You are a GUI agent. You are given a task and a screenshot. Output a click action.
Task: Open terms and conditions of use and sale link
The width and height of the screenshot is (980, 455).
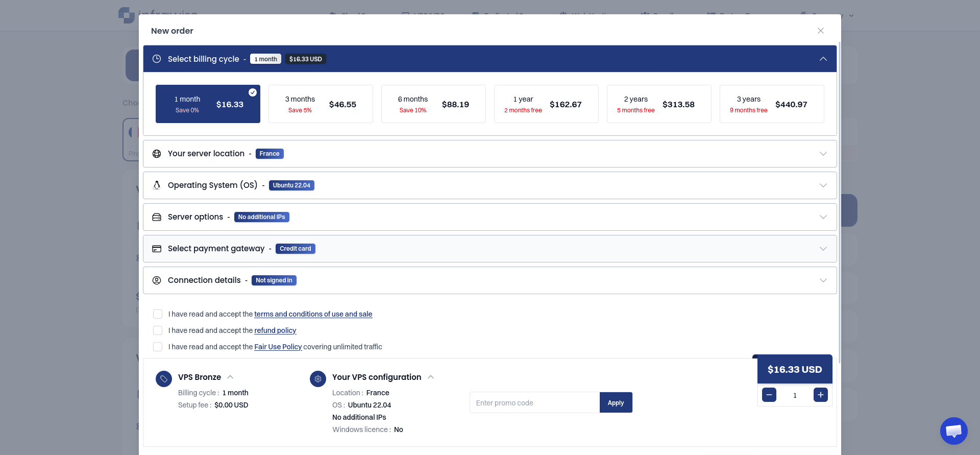pos(313,314)
